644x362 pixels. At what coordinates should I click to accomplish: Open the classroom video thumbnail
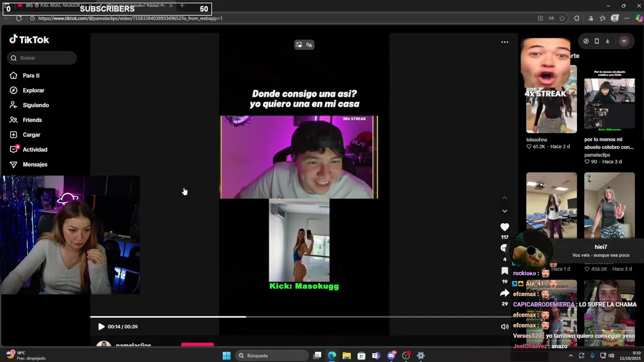point(551,205)
